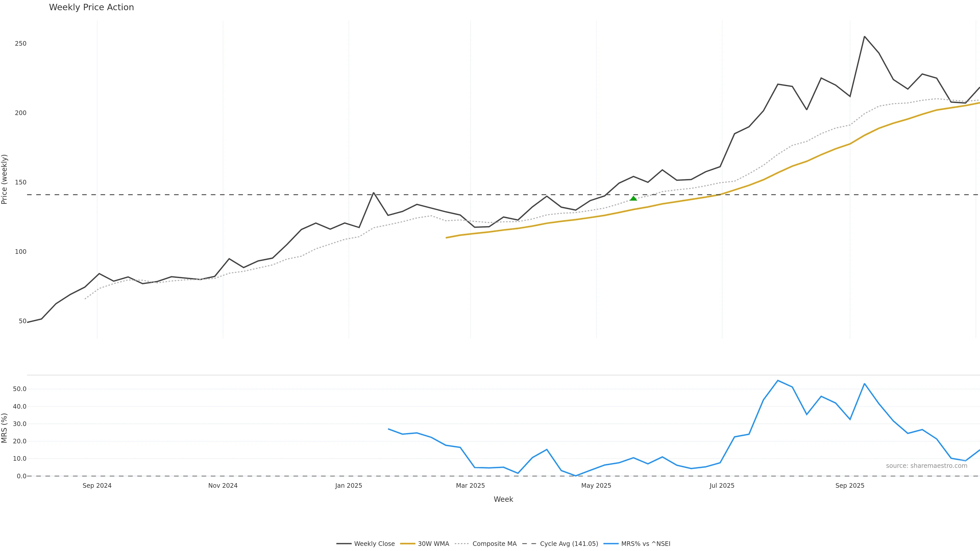
Task: Click the Week x-axis title
Action: click(x=503, y=499)
